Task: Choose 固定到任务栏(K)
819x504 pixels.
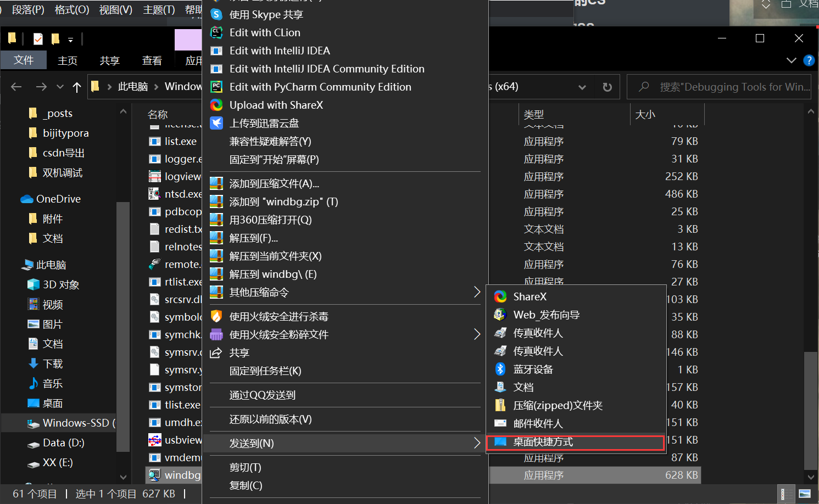Action: (345, 371)
